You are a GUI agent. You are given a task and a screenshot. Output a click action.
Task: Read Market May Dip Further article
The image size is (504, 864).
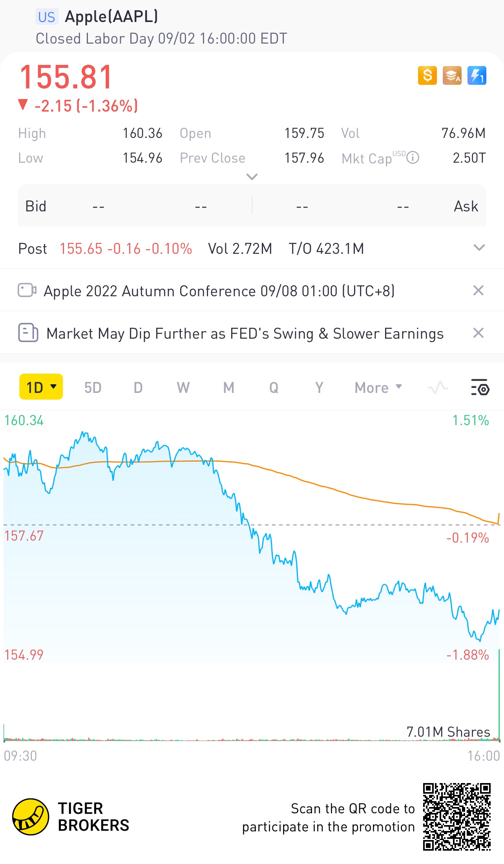245,334
